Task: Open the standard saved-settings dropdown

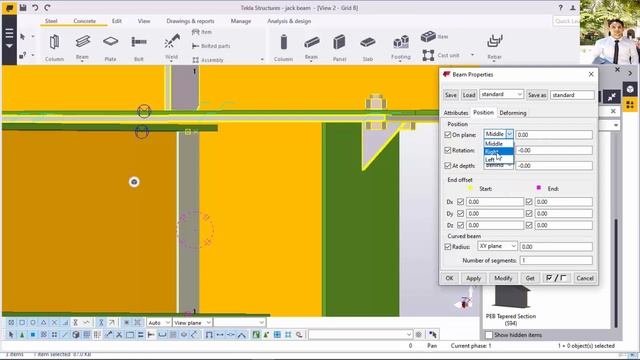Action: [501, 94]
